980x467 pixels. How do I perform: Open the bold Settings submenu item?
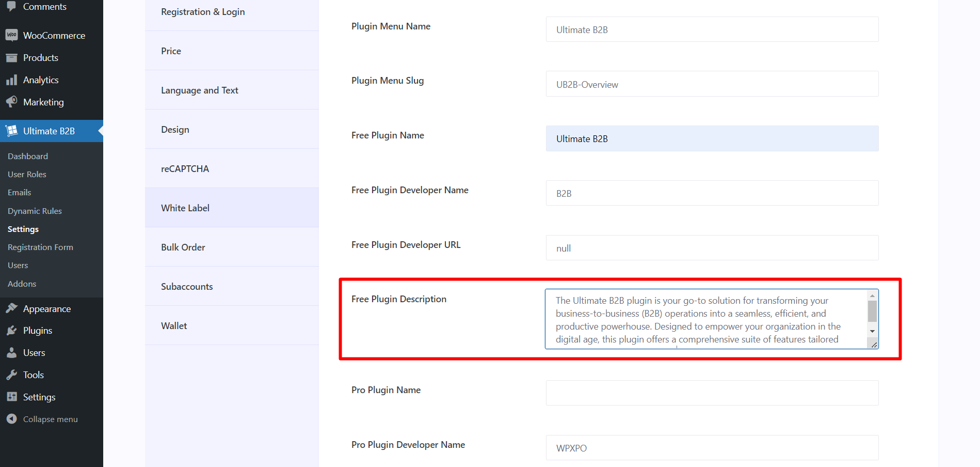(23, 229)
